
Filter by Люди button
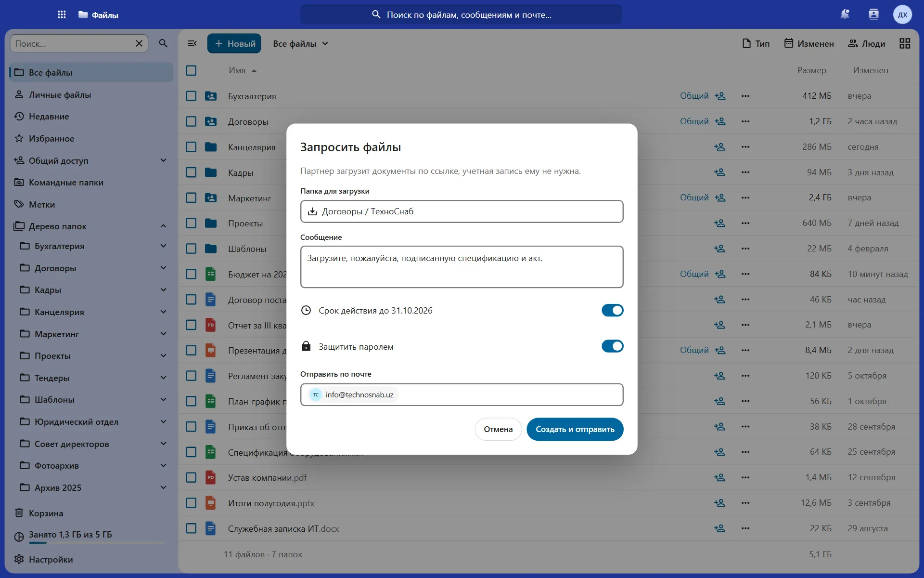pyautogui.click(x=867, y=43)
